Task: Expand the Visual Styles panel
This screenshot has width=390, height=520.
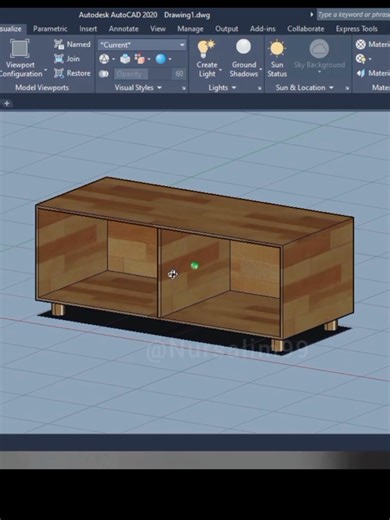Action: pyautogui.click(x=138, y=88)
